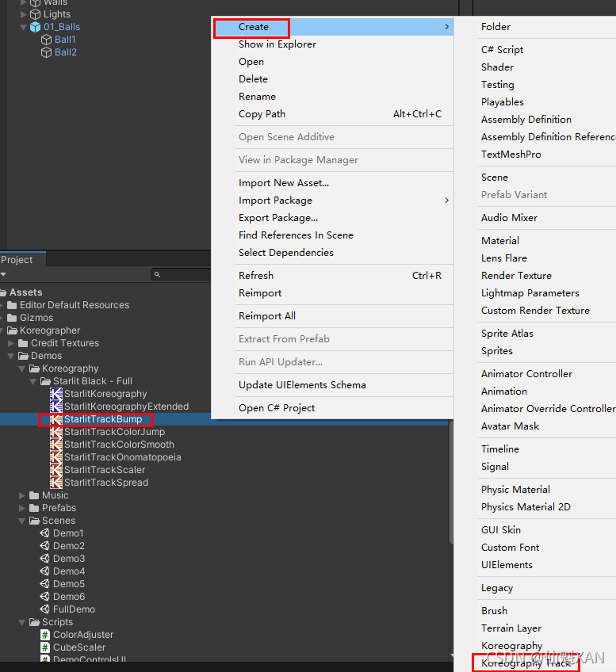
Task: Collapse the Scripts folder arrow
Action: 22,622
